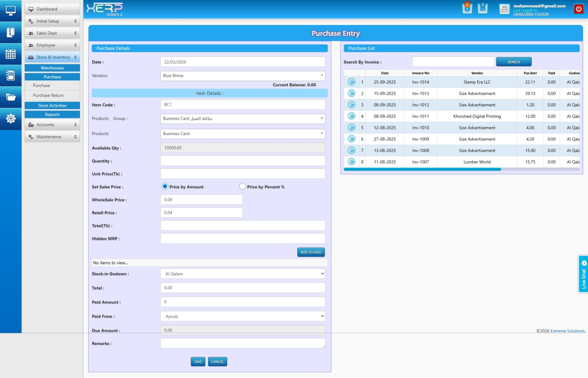Click view icon for invoice Inv-1011 row

point(351,116)
